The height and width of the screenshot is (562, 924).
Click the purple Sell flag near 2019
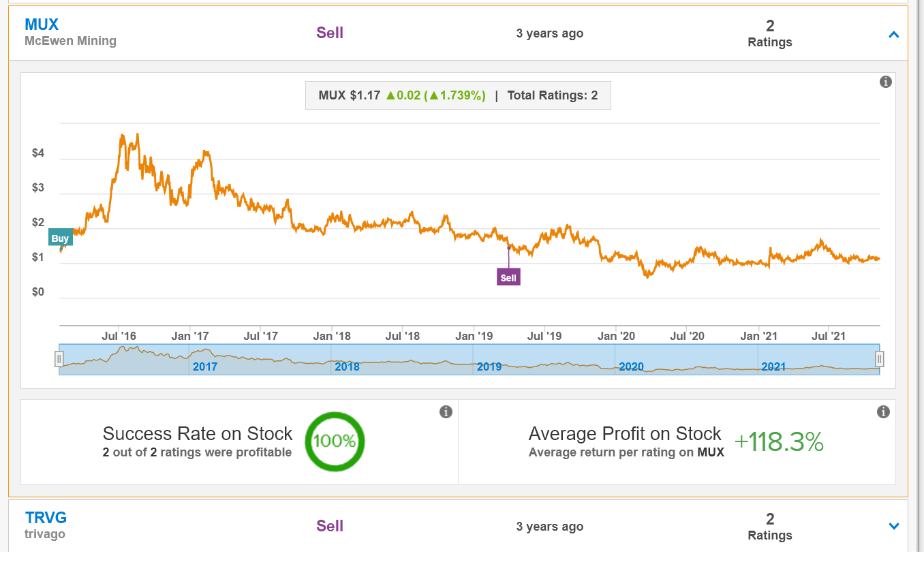tap(508, 277)
